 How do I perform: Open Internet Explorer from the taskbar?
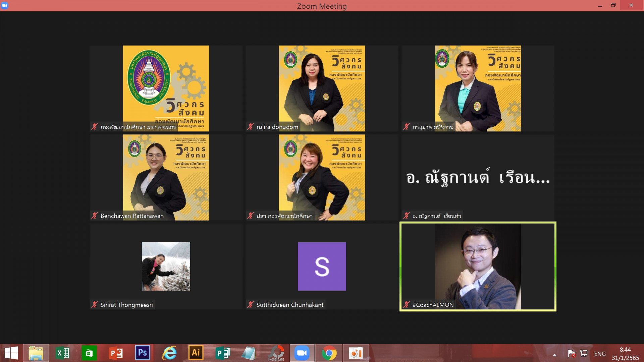(x=169, y=353)
